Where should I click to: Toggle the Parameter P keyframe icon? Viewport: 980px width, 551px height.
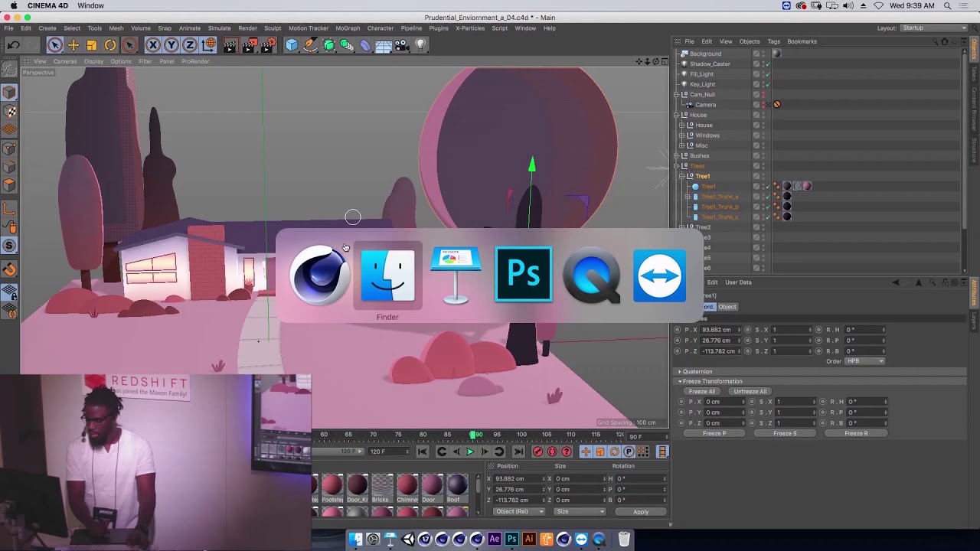(629, 452)
